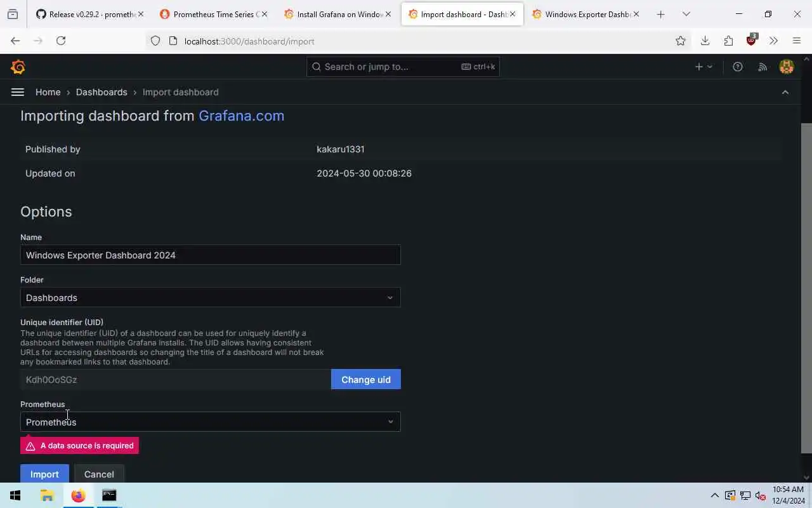List all tabs dropdown arrow
Screen dimensions: 812x508
tap(686, 14)
